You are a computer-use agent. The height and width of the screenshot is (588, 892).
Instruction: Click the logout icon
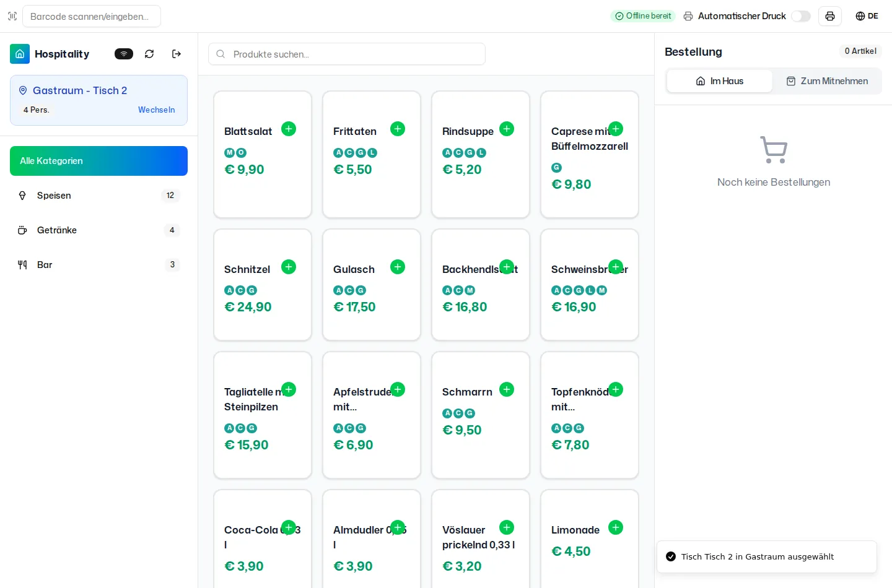click(x=177, y=54)
